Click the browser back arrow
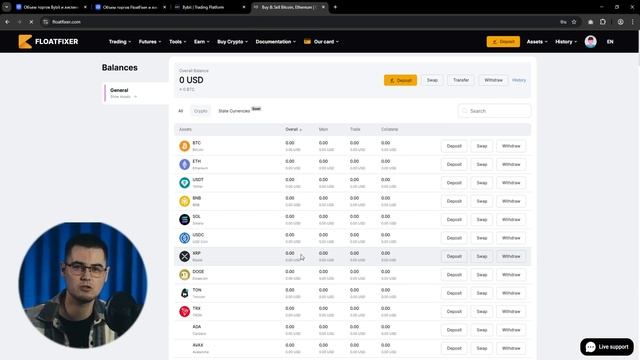The width and height of the screenshot is (640, 360). [7, 22]
